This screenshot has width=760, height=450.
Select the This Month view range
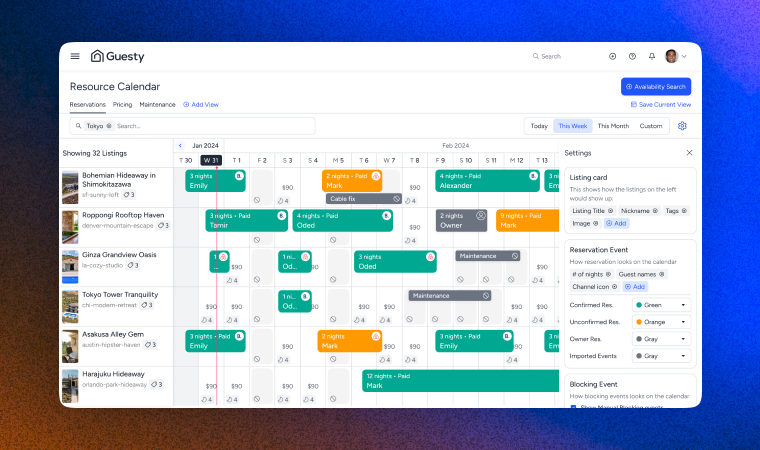[x=613, y=126]
